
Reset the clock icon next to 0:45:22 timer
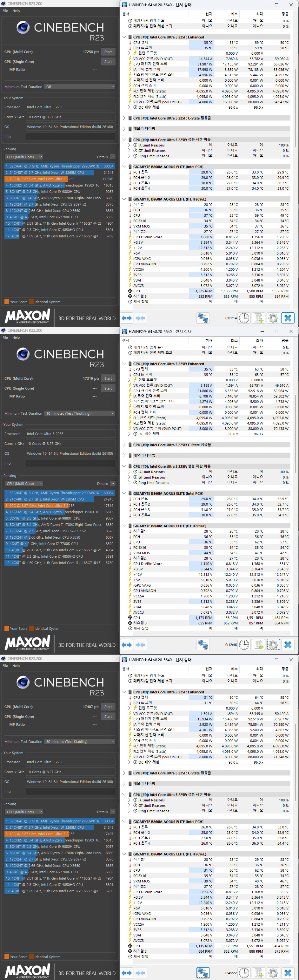tap(244, 973)
